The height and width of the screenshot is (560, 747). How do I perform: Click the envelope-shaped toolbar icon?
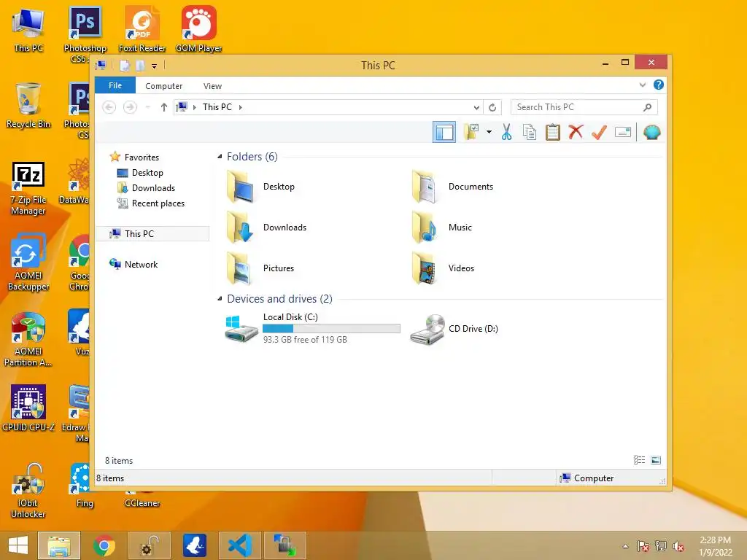coord(623,132)
